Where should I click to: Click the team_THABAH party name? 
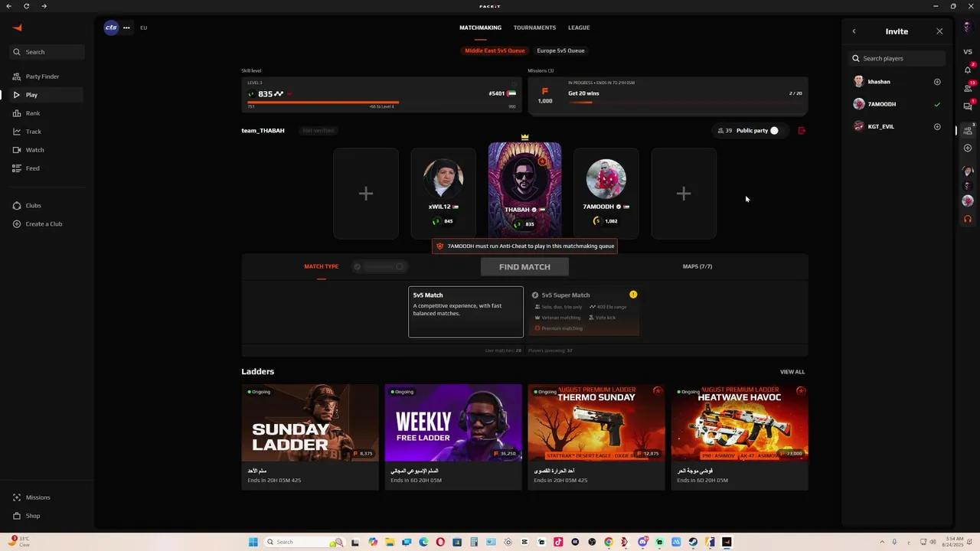(263, 131)
